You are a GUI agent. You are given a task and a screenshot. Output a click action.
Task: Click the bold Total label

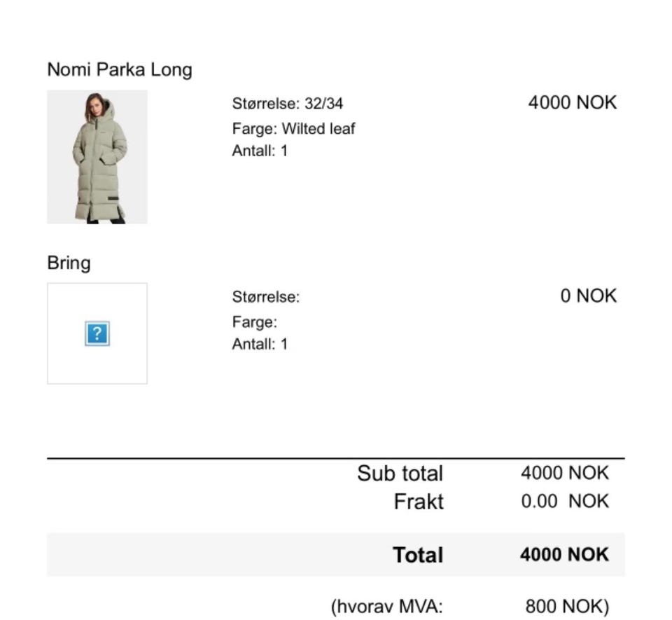click(418, 555)
